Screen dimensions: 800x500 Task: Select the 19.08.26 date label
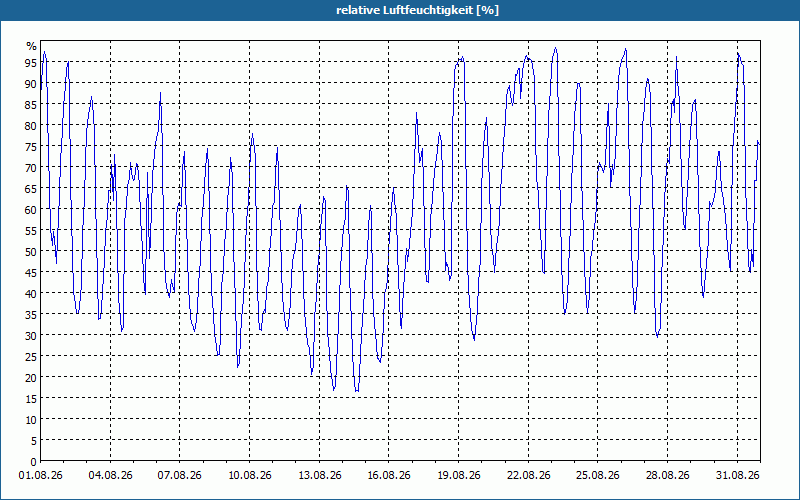(459, 476)
